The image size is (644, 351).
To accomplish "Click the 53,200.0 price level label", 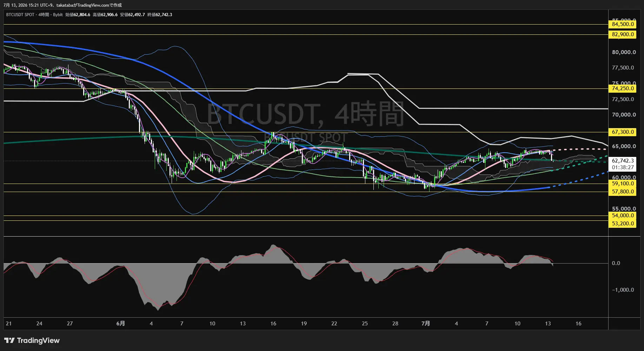I will click(x=622, y=224).
